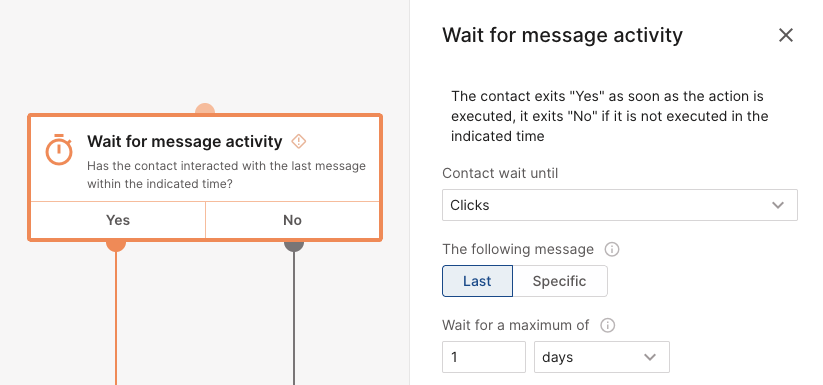Click the info icon beside Wait for a maximum of
Screen dimensions: 823x385
click(x=607, y=325)
